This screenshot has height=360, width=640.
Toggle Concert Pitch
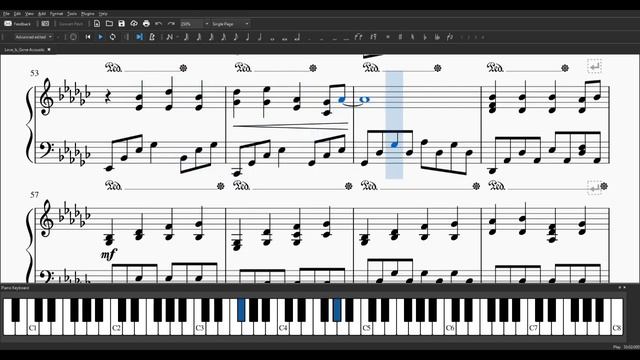point(71,24)
